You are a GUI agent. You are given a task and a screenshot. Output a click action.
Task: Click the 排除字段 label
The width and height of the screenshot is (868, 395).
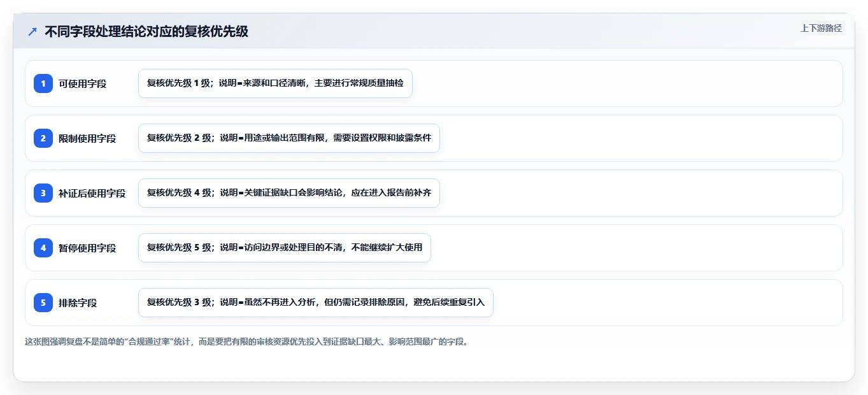(78, 303)
